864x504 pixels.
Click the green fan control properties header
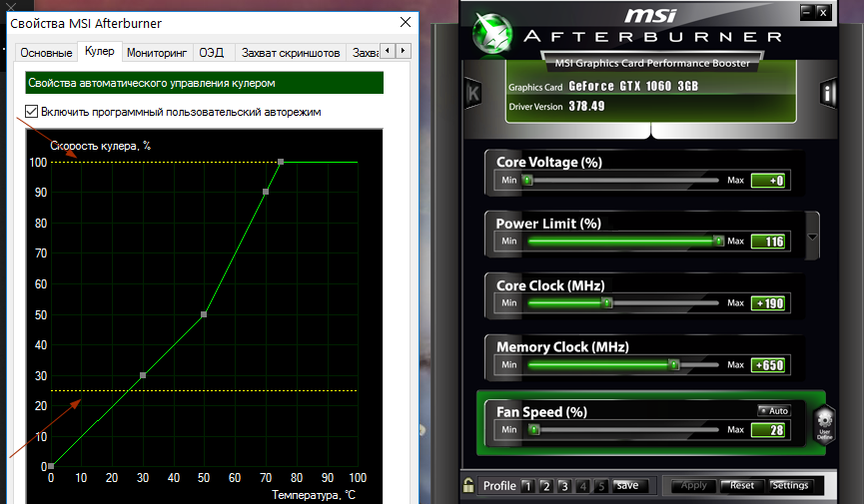tap(205, 83)
